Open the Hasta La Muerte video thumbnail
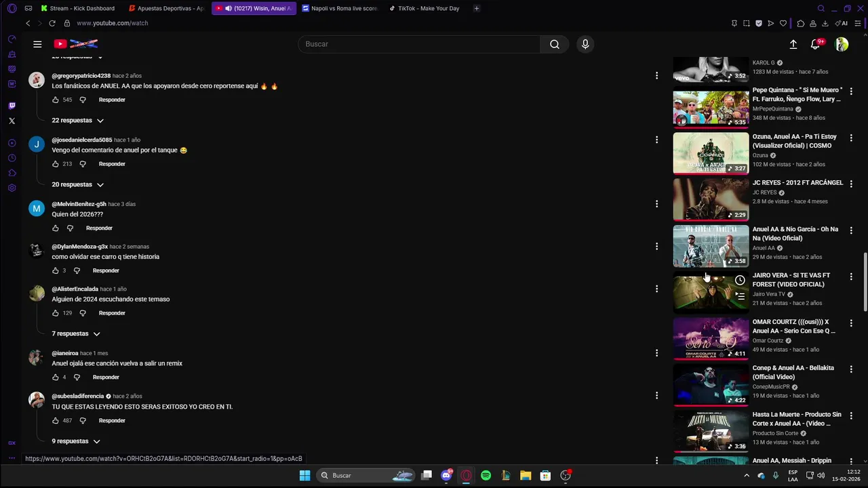868x488 pixels. coord(711,431)
